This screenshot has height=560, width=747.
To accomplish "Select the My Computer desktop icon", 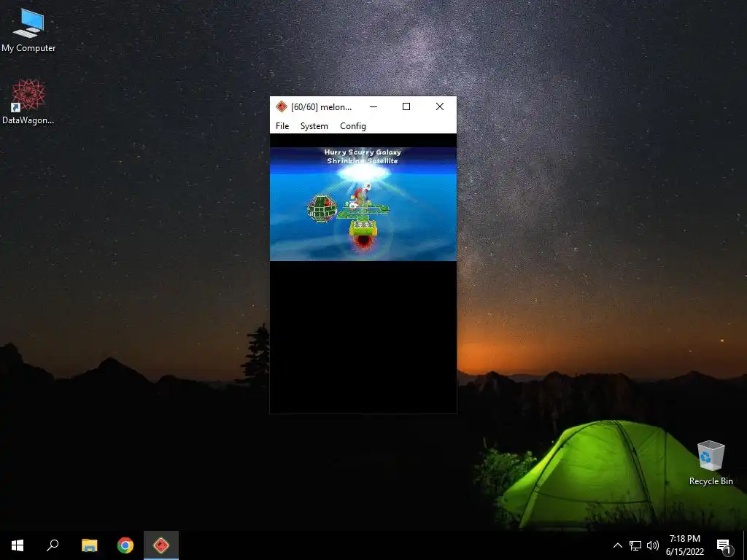I will [x=28, y=31].
